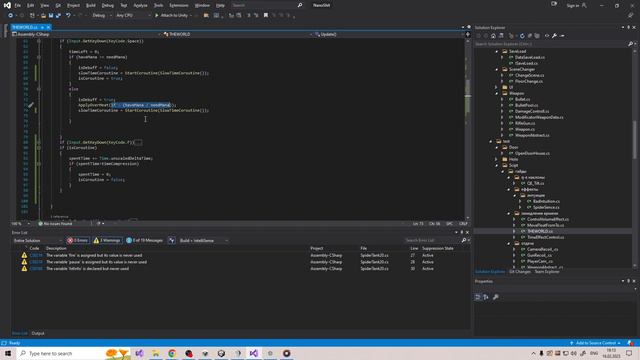This screenshot has height=360, width=640.
Task: Expand the UI folder
Action: coord(497,87)
